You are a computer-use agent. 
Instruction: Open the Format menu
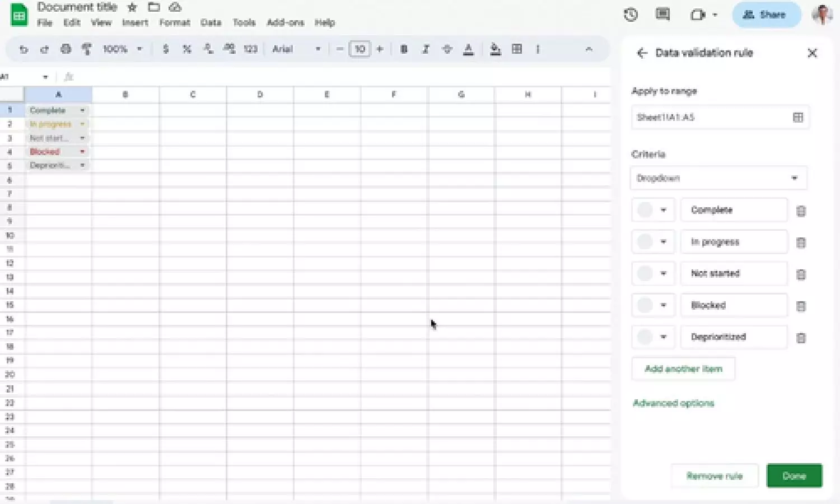click(x=174, y=23)
